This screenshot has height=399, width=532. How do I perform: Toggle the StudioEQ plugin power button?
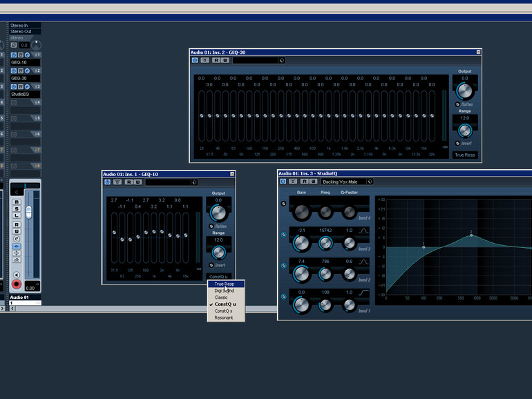pos(283,182)
